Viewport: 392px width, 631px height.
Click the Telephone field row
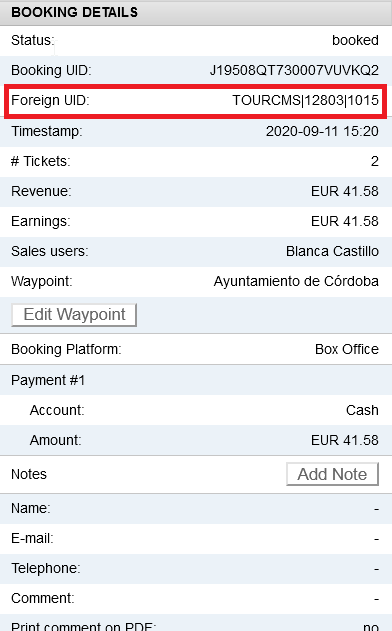point(196,569)
